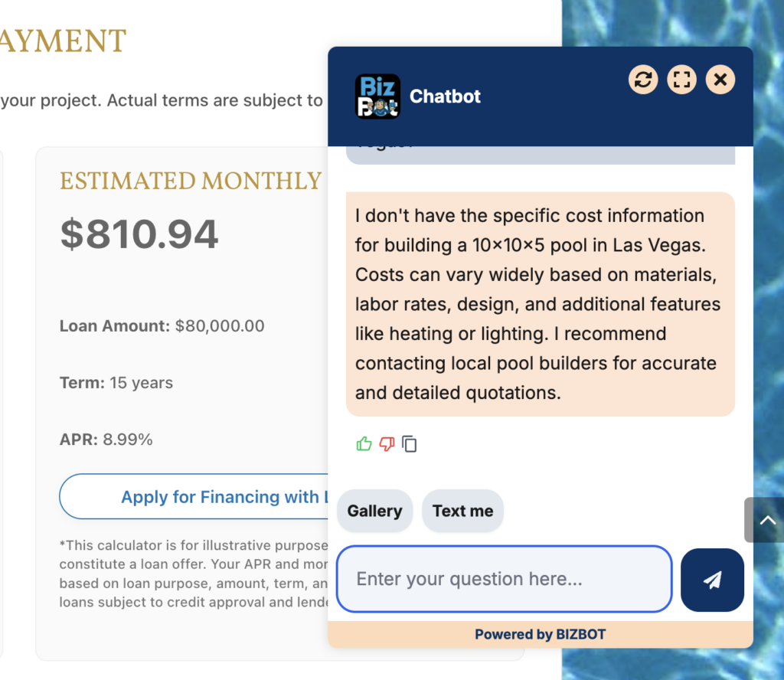The width and height of the screenshot is (784, 680).
Task: Close the Chatbot window
Action: click(720, 80)
